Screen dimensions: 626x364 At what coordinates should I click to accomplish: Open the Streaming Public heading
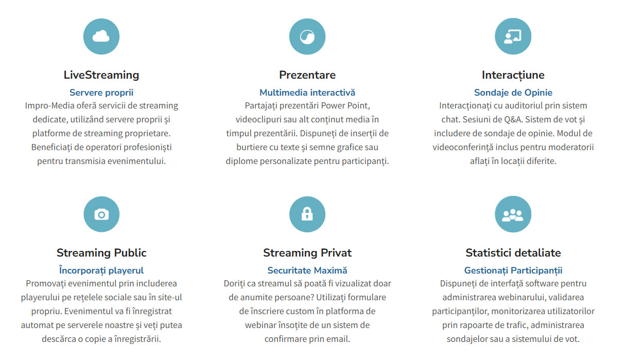tap(101, 253)
